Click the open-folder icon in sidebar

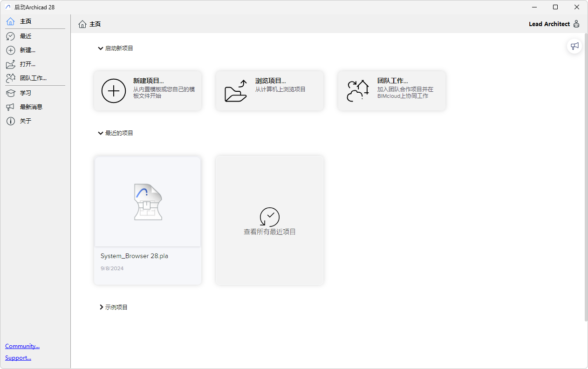(x=10, y=64)
